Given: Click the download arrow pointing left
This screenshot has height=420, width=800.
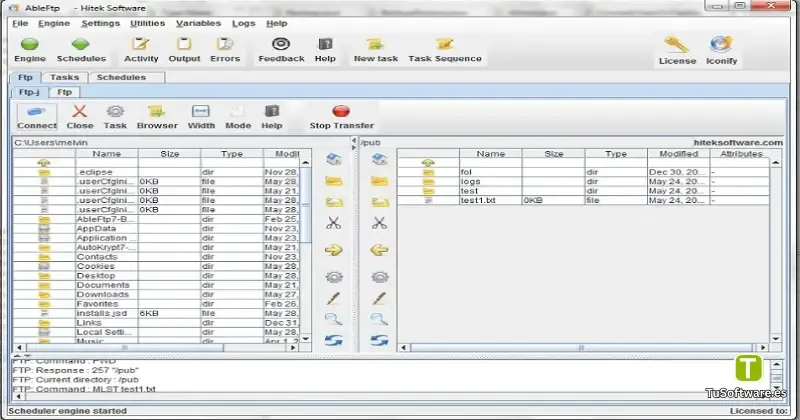Looking at the screenshot, I should point(379,250).
